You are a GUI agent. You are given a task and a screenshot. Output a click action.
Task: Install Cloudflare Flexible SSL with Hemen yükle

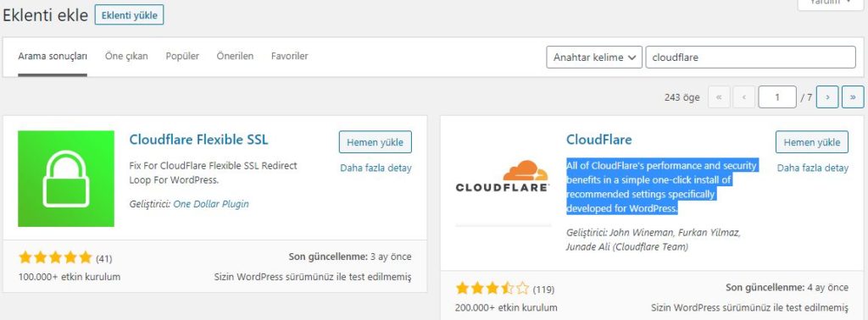[376, 142]
